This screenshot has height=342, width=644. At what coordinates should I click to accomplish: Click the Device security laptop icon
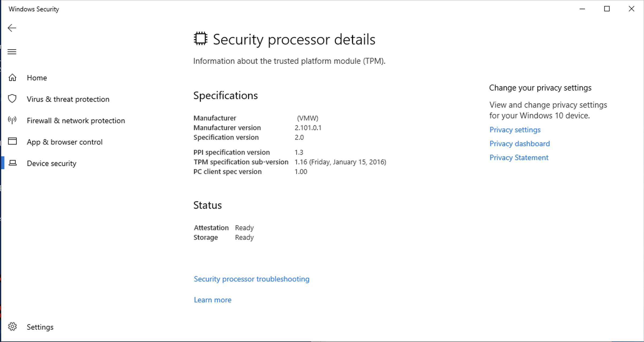coord(12,163)
